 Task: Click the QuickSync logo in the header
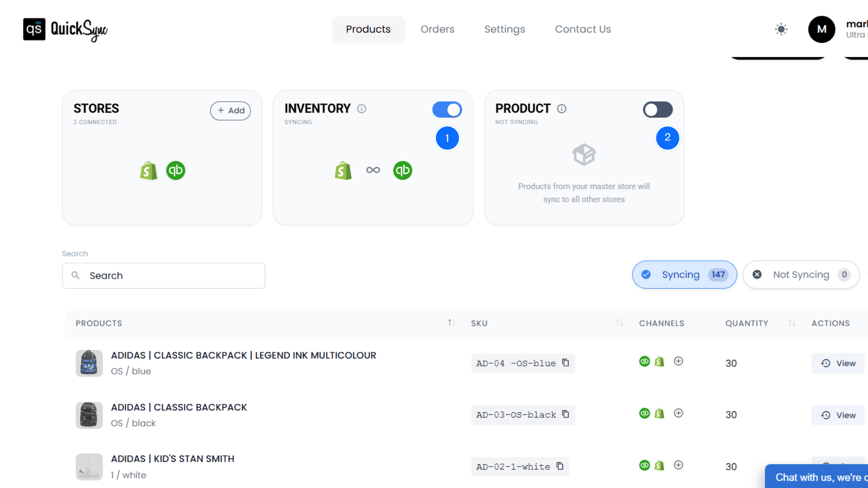[65, 29]
